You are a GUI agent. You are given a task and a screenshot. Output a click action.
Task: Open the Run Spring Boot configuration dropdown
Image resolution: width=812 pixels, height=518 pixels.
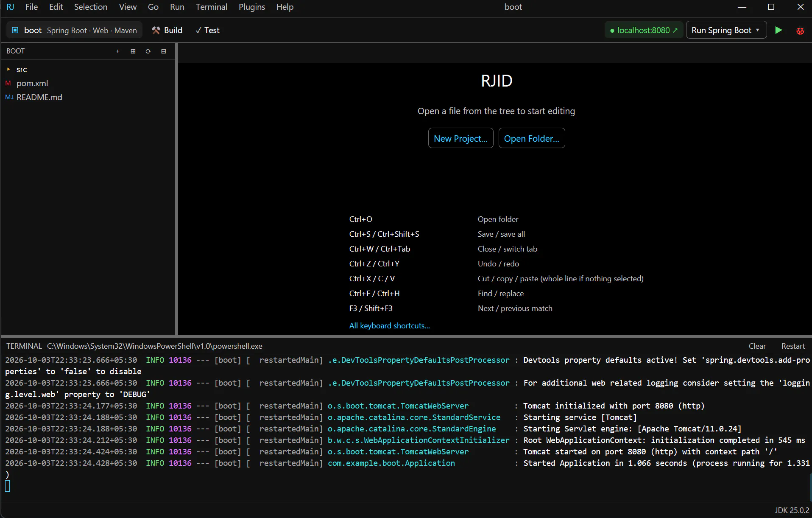726,30
